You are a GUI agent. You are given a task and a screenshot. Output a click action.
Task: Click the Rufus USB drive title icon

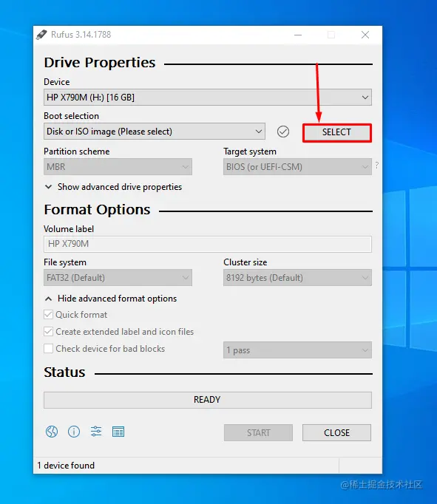(x=41, y=35)
